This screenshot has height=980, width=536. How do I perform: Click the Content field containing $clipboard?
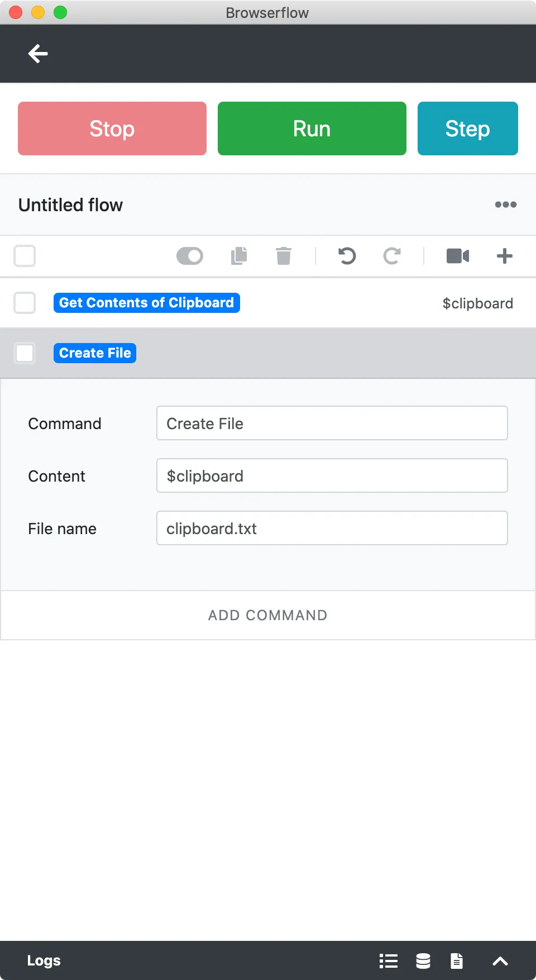point(332,475)
